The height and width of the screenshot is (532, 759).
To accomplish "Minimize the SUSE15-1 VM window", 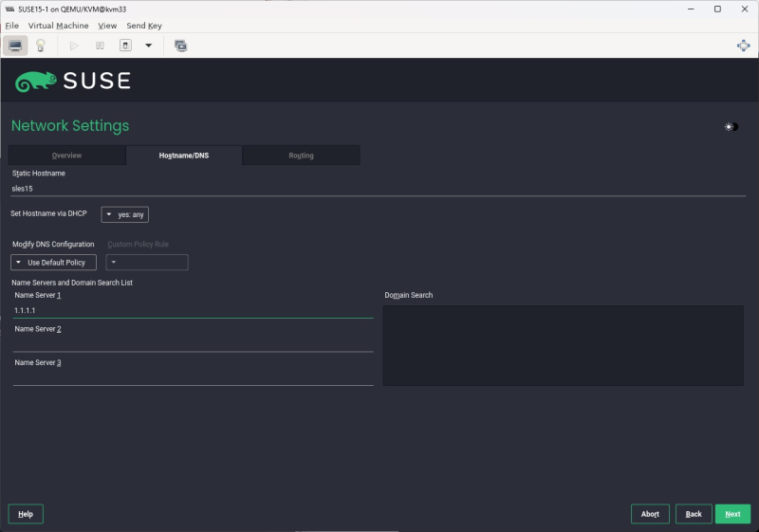I will point(691,9).
